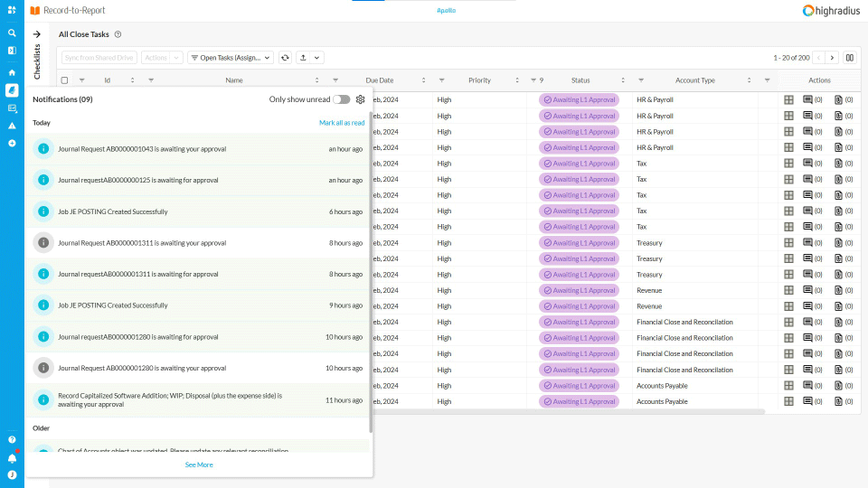The image size is (868, 488).
Task: Open filter on Status column
Action: pyautogui.click(x=533, y=80)
